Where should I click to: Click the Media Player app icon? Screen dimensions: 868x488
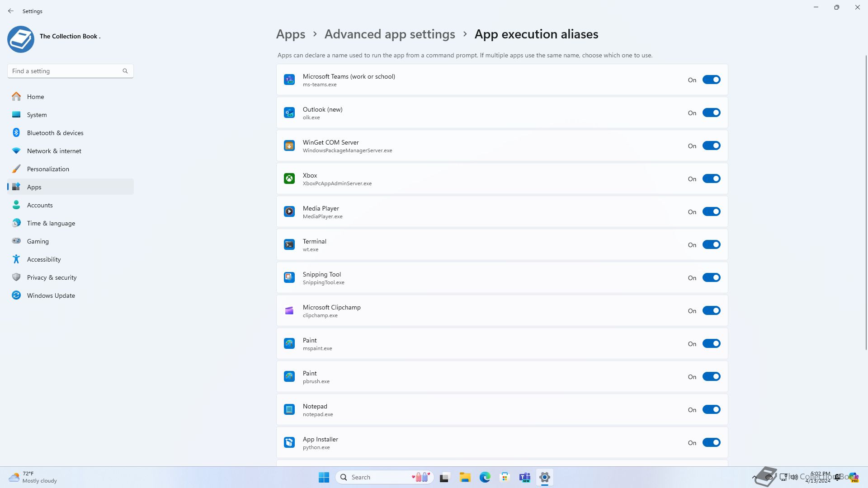289,211
